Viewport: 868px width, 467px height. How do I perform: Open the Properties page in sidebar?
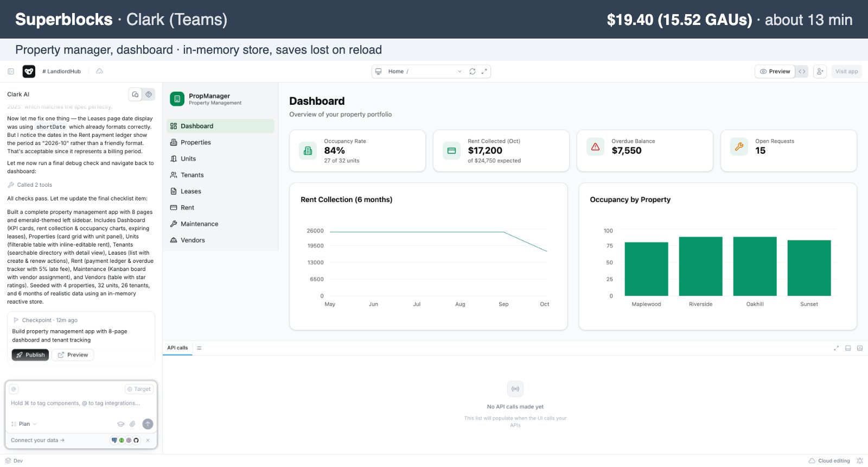tap(220, 142)
